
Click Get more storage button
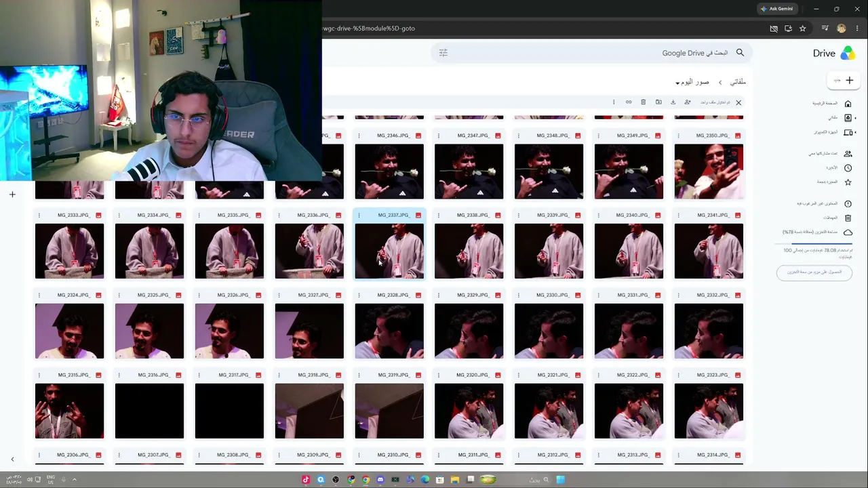(814, 272)
